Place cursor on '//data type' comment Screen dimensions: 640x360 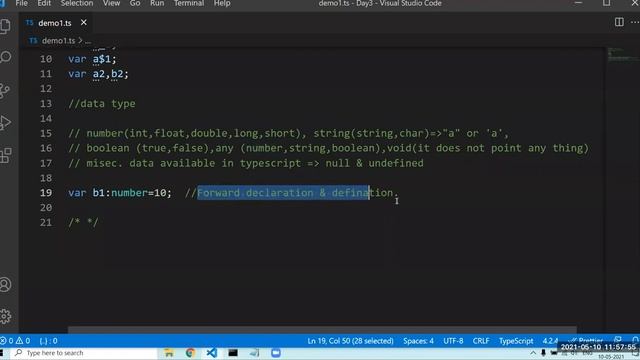click(x=102, y=104)
